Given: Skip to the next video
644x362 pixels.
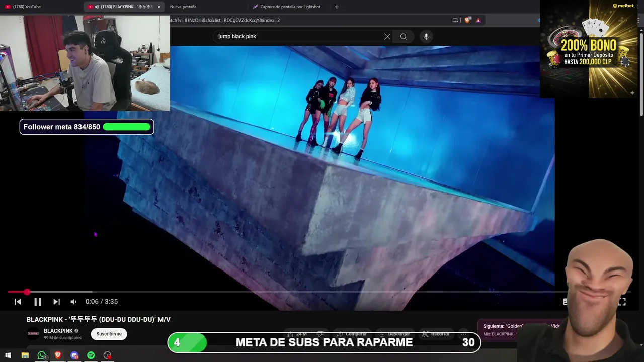Looking at the screenshot, I should pos(56,302).
